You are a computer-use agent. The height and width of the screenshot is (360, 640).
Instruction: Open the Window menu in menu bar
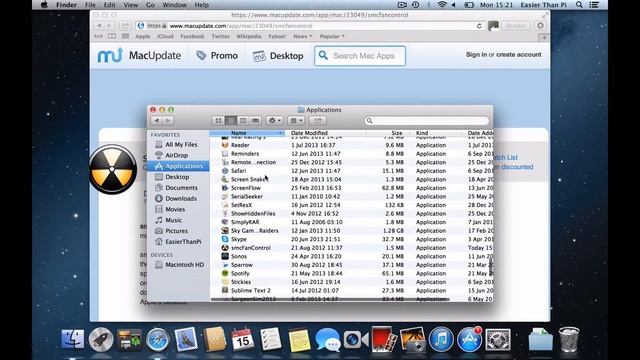click(x=175, y=5)
